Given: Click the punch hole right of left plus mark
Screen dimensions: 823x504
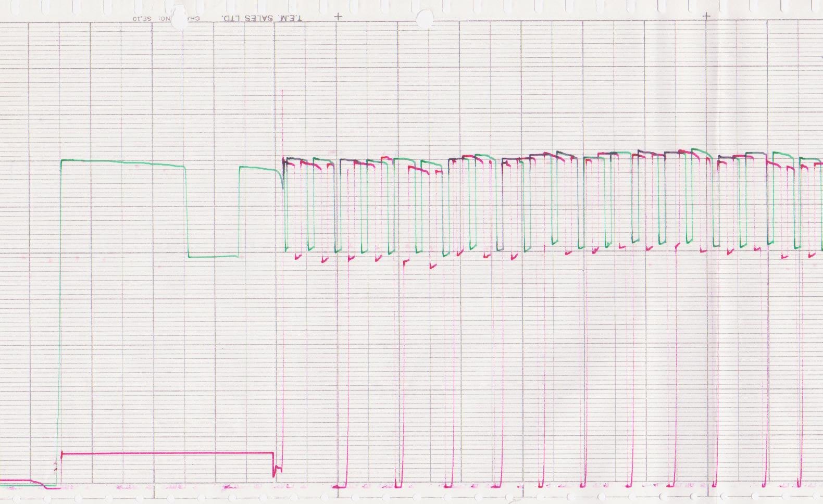Looking at the screenshot, I should pyautogui.click(x=423, y=18).
